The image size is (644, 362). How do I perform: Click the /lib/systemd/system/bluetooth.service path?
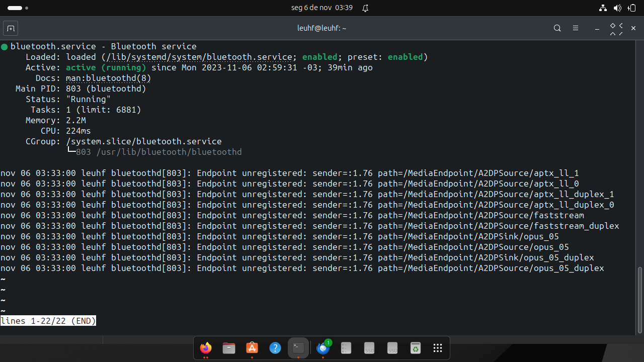coord(199,57)
